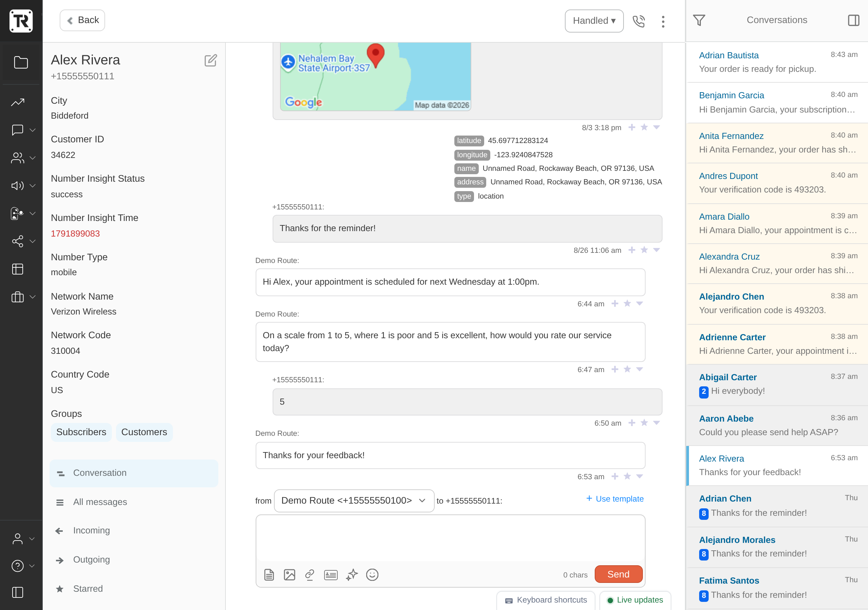Select the Outgoing messages view
The height and width of the screenshot is (610, 868).
[134, 560]
